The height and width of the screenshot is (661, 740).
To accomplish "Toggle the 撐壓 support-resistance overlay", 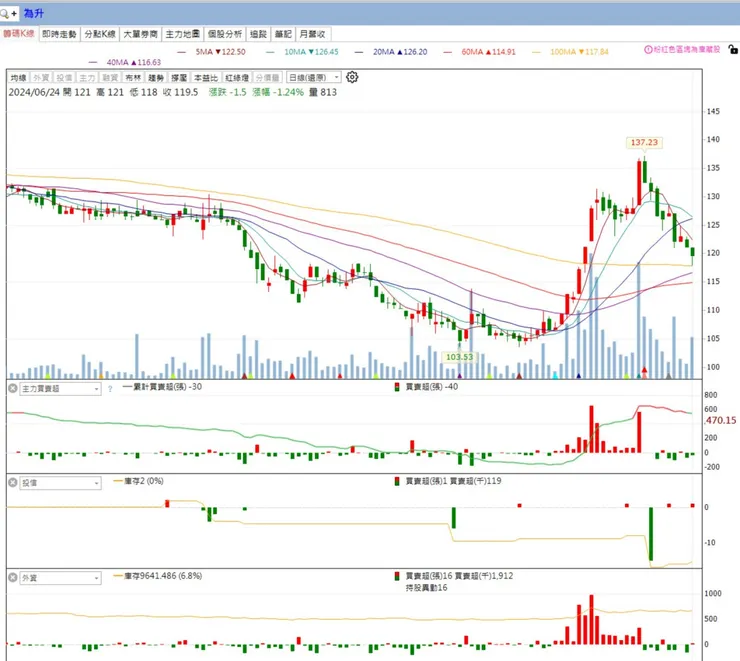I will pyautogui.click(x=179, y=77).
